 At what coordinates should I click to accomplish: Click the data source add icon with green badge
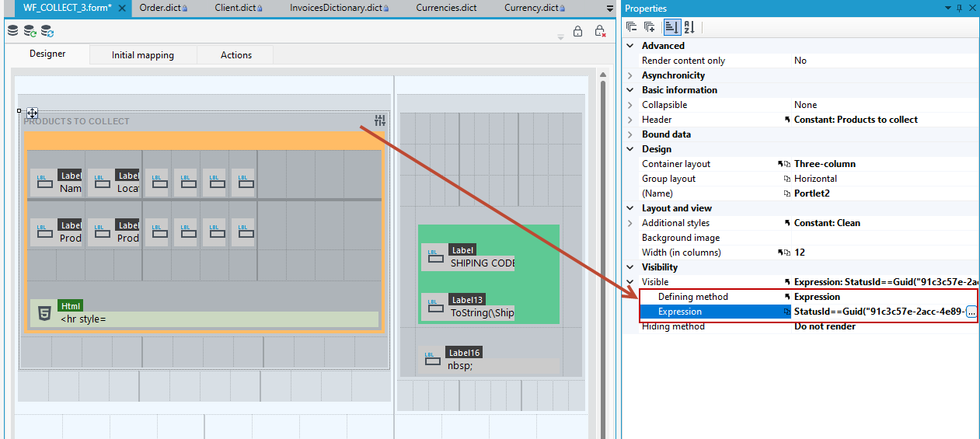[30, 31]
